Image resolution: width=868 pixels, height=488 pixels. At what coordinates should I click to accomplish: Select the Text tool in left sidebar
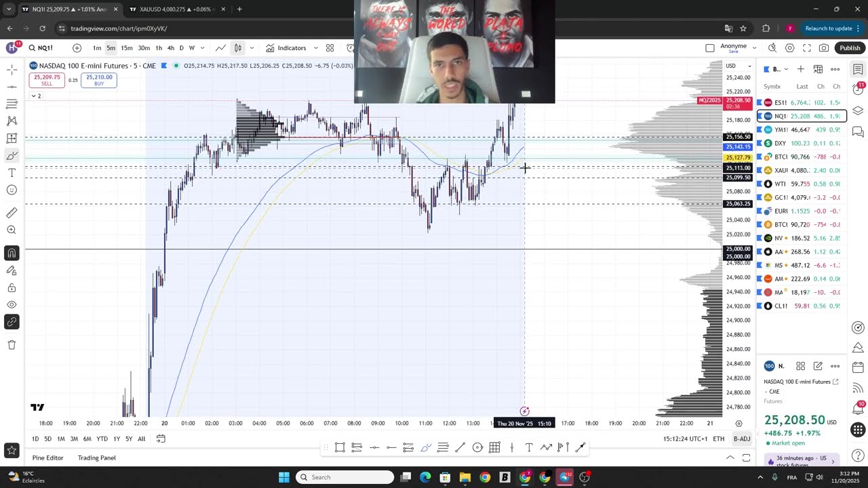[12, 173]
